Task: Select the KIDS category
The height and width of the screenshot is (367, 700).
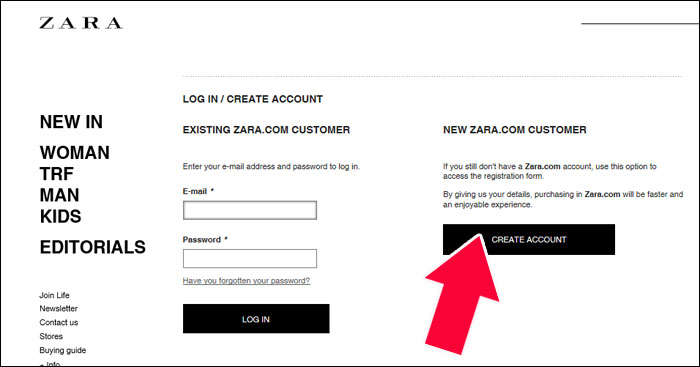Action: [60, 217]
